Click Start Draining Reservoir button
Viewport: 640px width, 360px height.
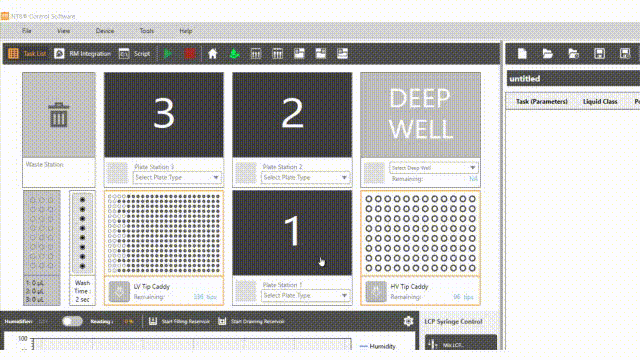[x=251, y=321]
